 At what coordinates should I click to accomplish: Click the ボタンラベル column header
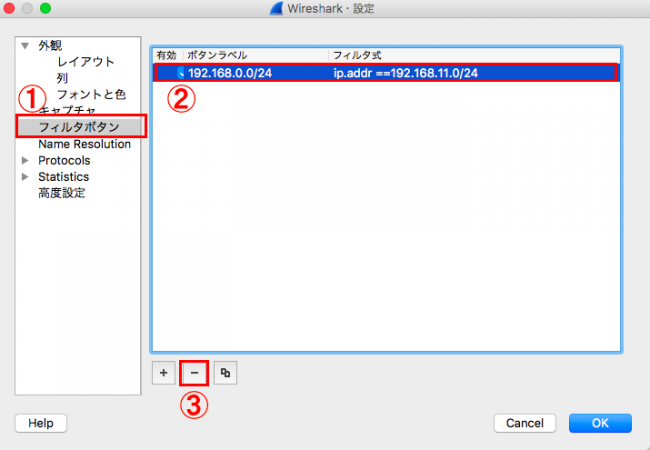(x=256, y=55)
